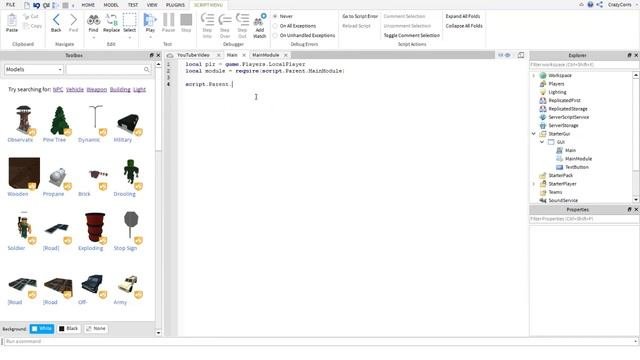Select MainModule in Explorer
The height and width of the screenshot is (360, 640).
pos(574,159)
